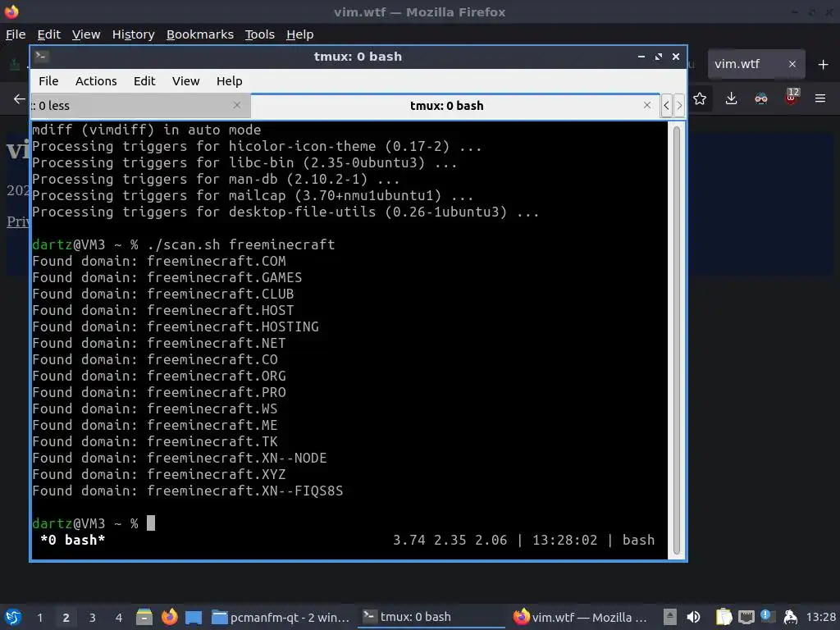Open the Firefox downloads panel

[x=731, y=98]
